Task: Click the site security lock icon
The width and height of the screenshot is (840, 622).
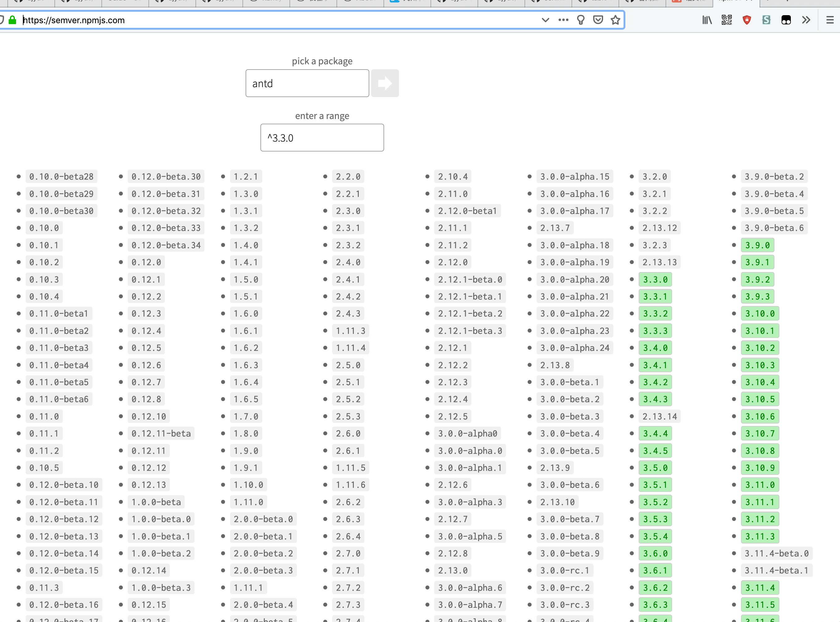Action: [12, 20]
